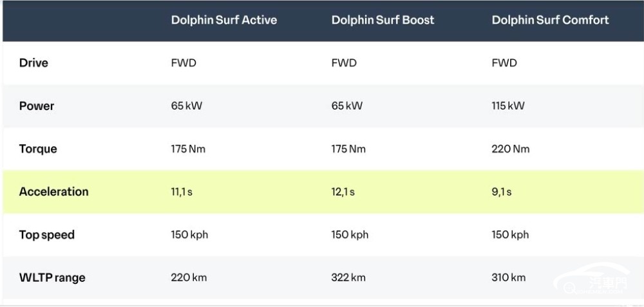The image size is (644, 307).
Task: Click the 310 km range value
Action: click(509, 278)
